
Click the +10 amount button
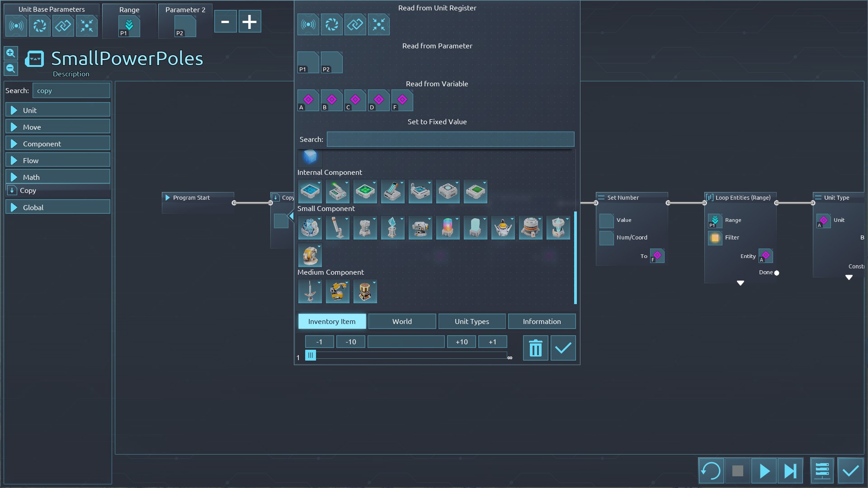click(461, 342)
